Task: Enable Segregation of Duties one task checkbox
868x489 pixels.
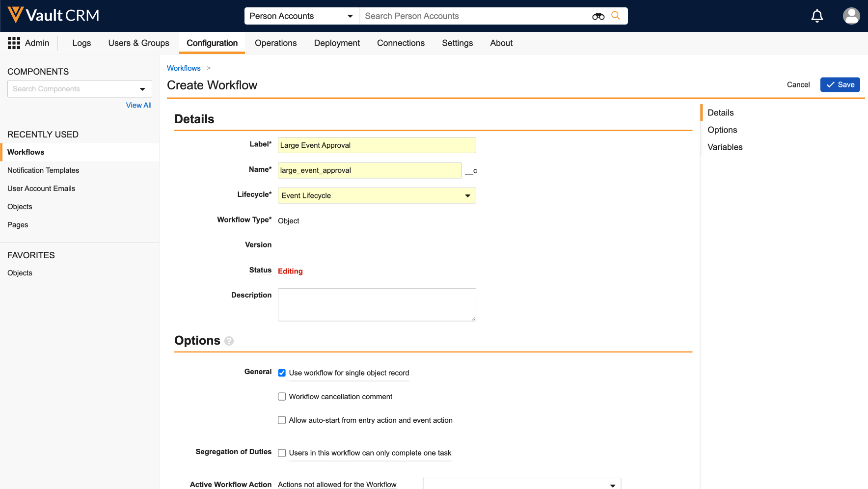Action: point(282,453)
